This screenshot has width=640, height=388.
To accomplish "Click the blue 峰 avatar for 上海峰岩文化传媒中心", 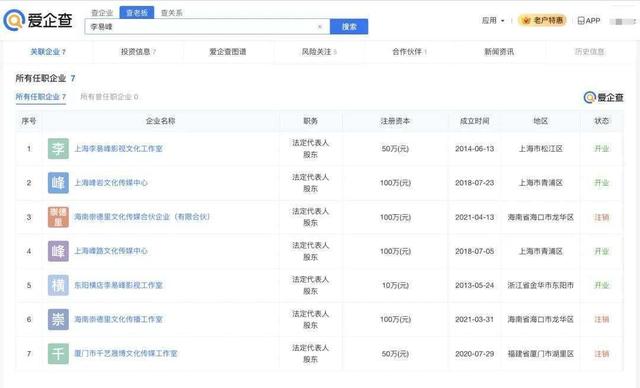I will (x=58, y=183).
